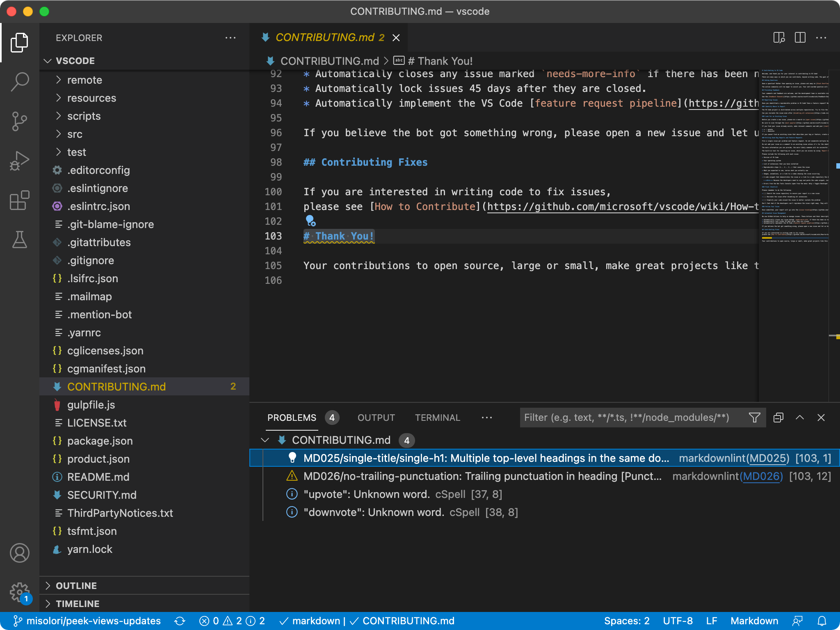Open the Search view in the Activity Bar

(x=19, y=82)
